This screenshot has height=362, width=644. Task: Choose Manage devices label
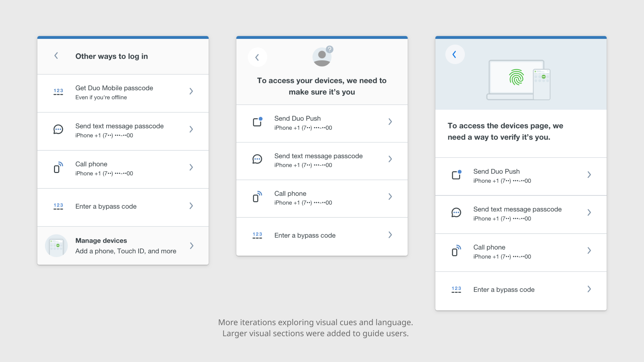coord(101,241)
